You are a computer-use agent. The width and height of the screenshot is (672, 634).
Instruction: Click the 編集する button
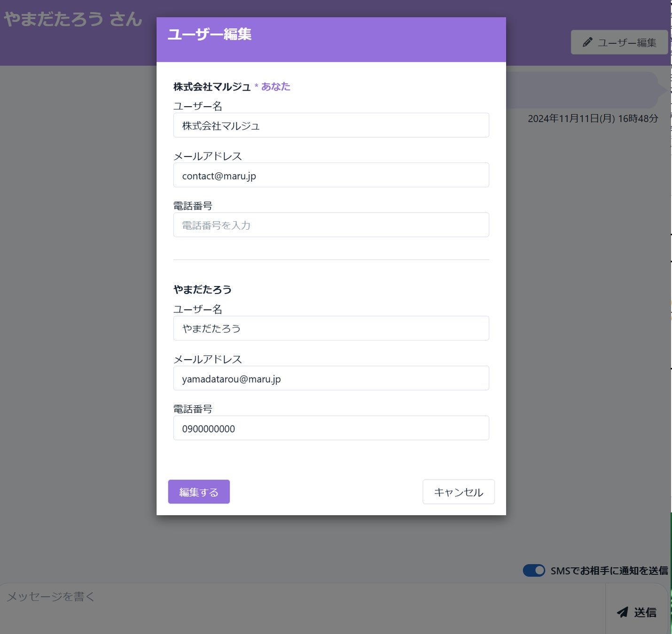click(x=199, y=492)
